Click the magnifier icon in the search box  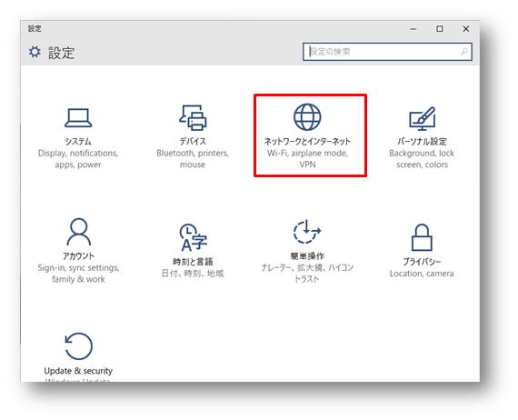[x=464, y=52]
